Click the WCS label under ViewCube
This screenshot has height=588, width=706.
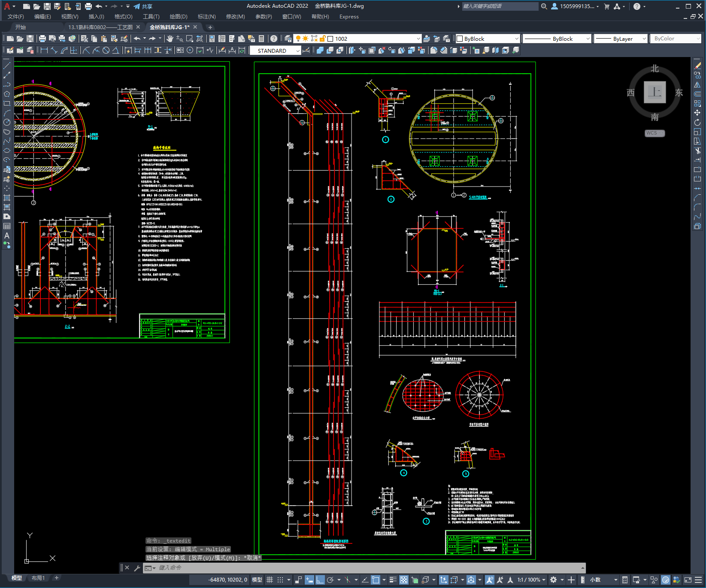click(654, 133)
